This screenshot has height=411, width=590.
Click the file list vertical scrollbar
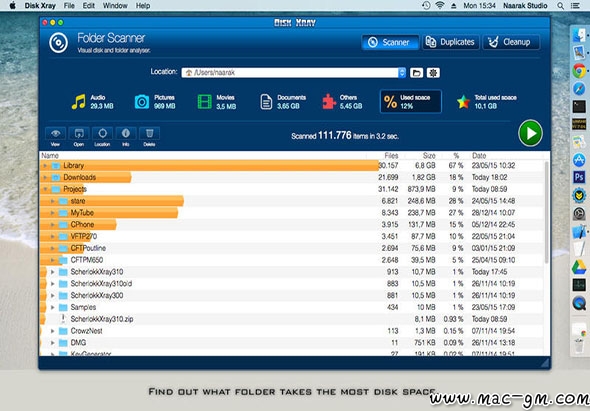point(547,212)
